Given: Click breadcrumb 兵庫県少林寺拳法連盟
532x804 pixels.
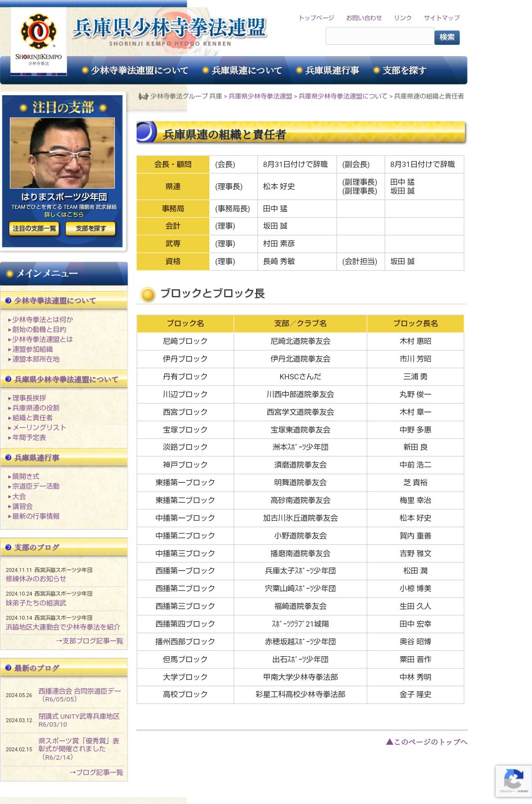Looking at the screenshot, I should coord(260,97).
